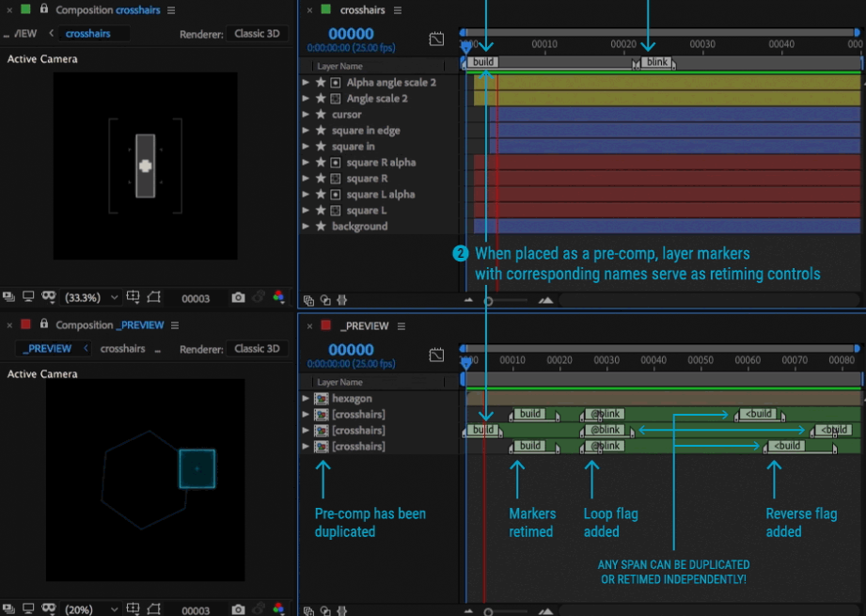
Task: Take a snapshot in the _PREVIEW viewer
Action: pyautogui.click(x=238, y=608)
